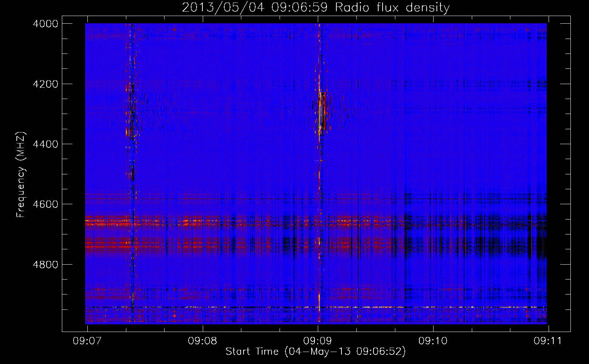589x364 pixels.
Task: Click the bright burst near 09:09 at 4300 MHz
Action: (321, 111)
